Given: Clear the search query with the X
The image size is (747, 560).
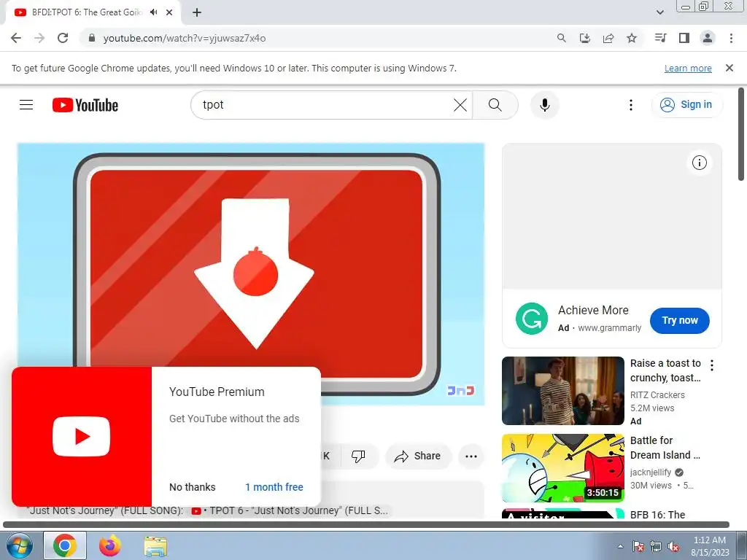Looking at the screenshot, I should click(x=460, y=105).
